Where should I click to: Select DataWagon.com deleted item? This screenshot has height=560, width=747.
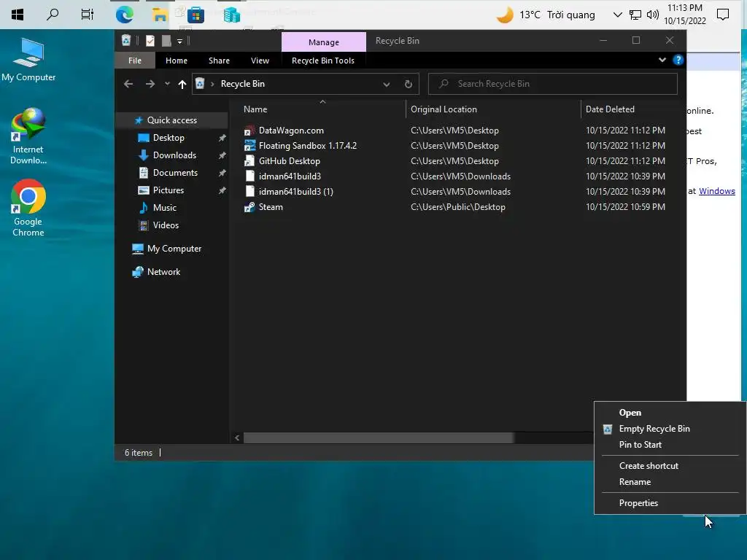291,131
